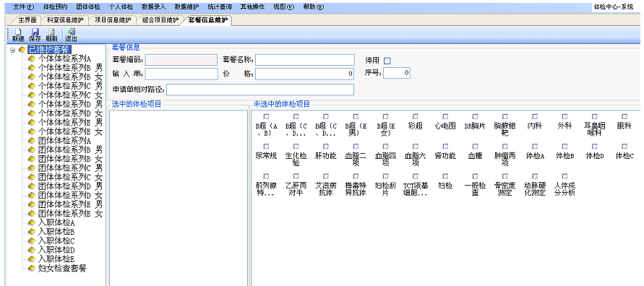Select tree package 团体体检系列A
The height and width of the screenshot is (286, 644).
(x=64, y=141)
